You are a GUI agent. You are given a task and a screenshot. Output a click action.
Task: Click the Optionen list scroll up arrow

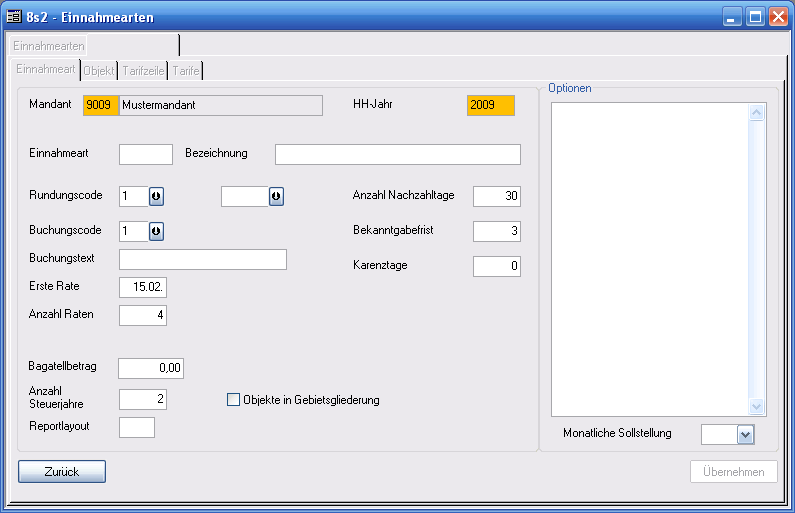[756, 114]
